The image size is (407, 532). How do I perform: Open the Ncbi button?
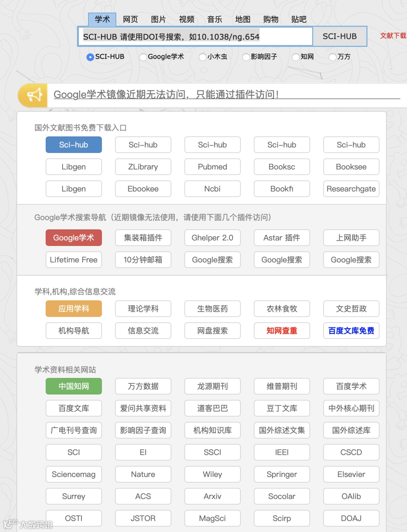point(213,189)
